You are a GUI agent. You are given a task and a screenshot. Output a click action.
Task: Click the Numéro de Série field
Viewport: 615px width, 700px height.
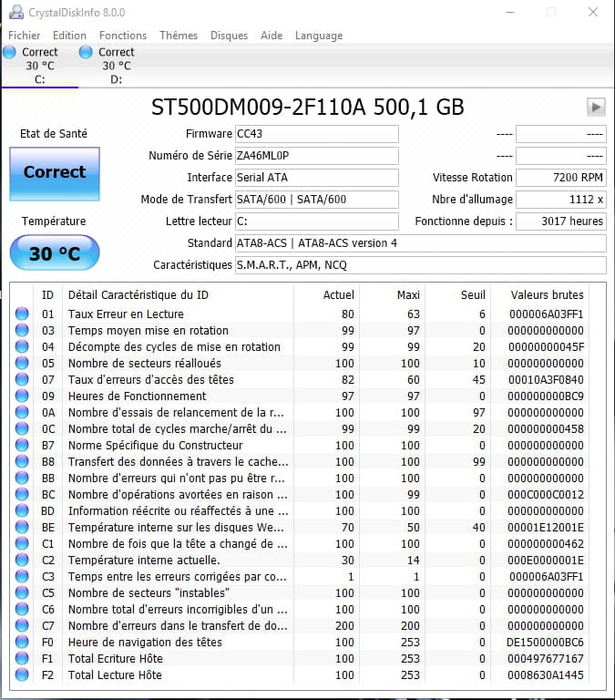pos(316,156)
